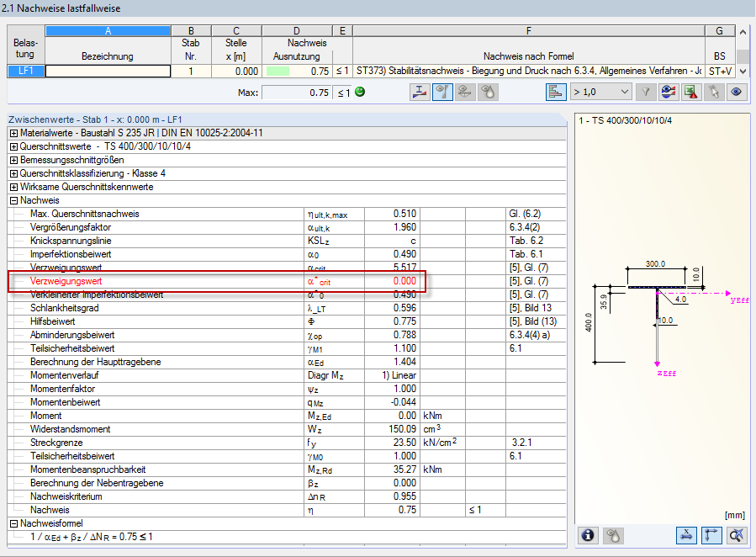Select Momentenbeiwert row

(x=287, y=403)
